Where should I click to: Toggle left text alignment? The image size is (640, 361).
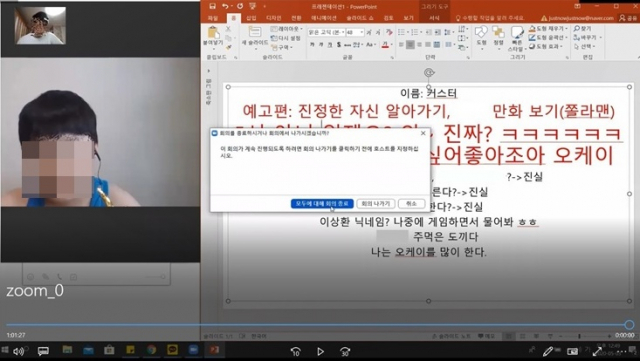[x=402, y=45]
